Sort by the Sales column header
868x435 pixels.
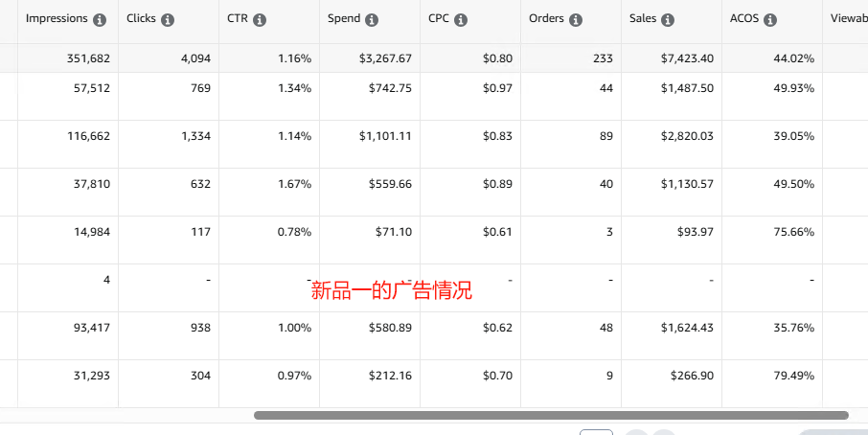(643, 18)
